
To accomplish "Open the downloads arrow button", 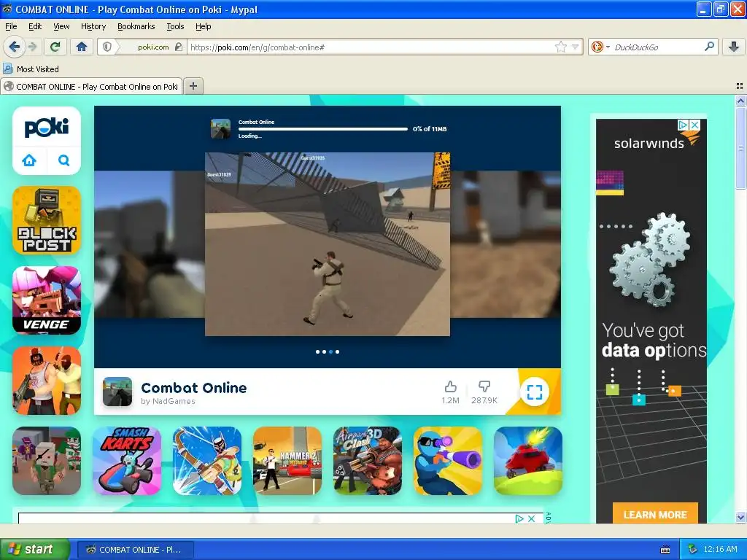I will pyautogui.click(x=734, y=47).
